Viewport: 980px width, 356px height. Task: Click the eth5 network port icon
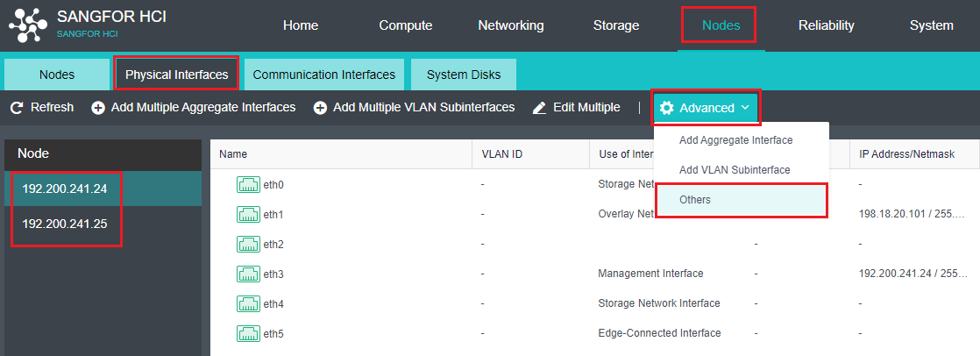[x=248, y=333]
